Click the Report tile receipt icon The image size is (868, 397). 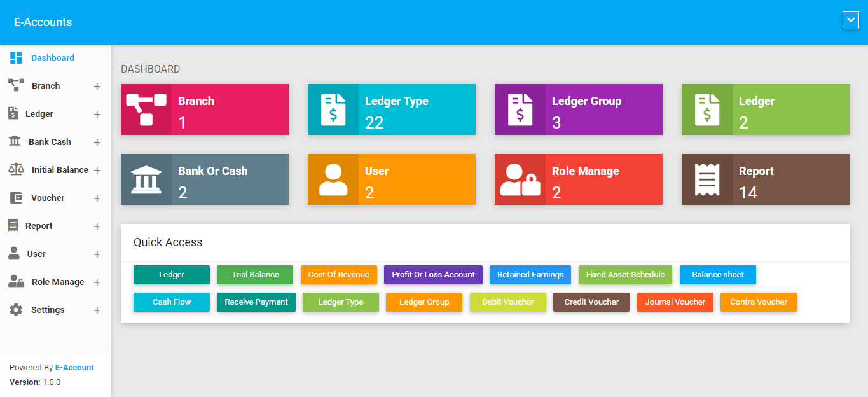[x=707, y=179]
